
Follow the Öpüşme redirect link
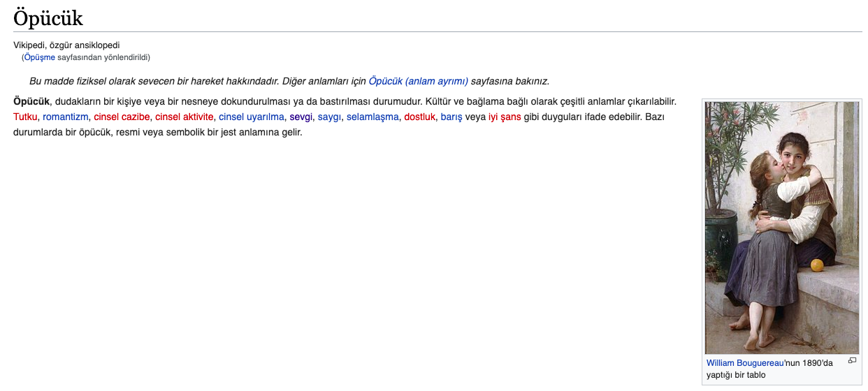(40, 57)
